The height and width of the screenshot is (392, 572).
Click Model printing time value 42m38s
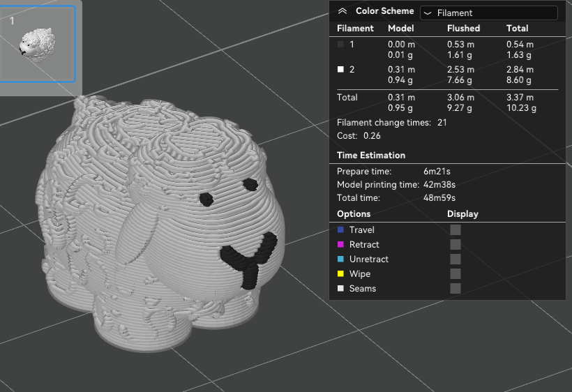[x=439, y=185]
